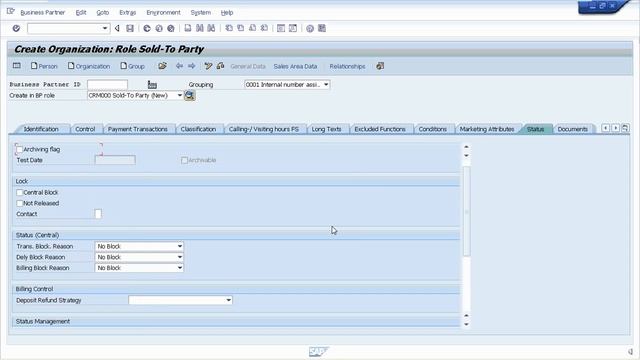The image size is (640, 360).
Task: Switch to the Payment Transactions tab
Action: tap(138, 129)
